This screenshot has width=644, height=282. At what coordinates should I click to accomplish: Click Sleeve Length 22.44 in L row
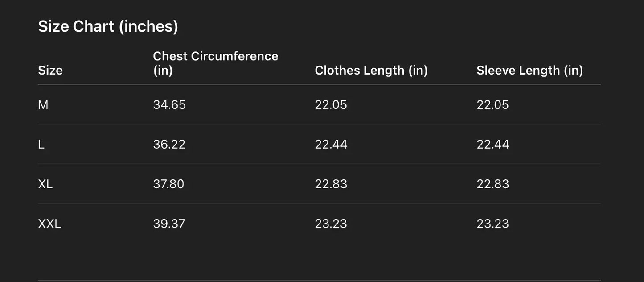pyautogui.click(x=493, y=145)
